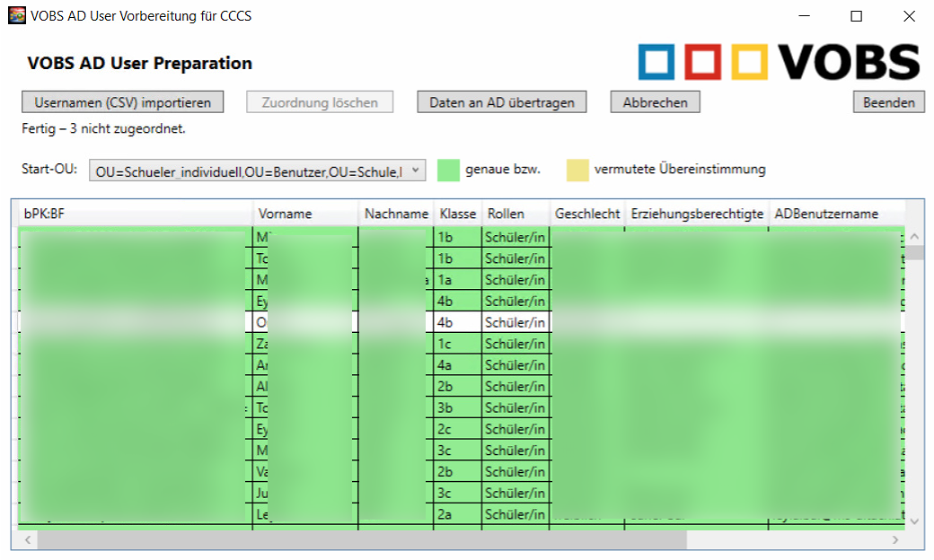The width and height of the screenshot is (934, 560).
Task: Click the vertical scrollbar down arrow
Action: coord(914,521)
